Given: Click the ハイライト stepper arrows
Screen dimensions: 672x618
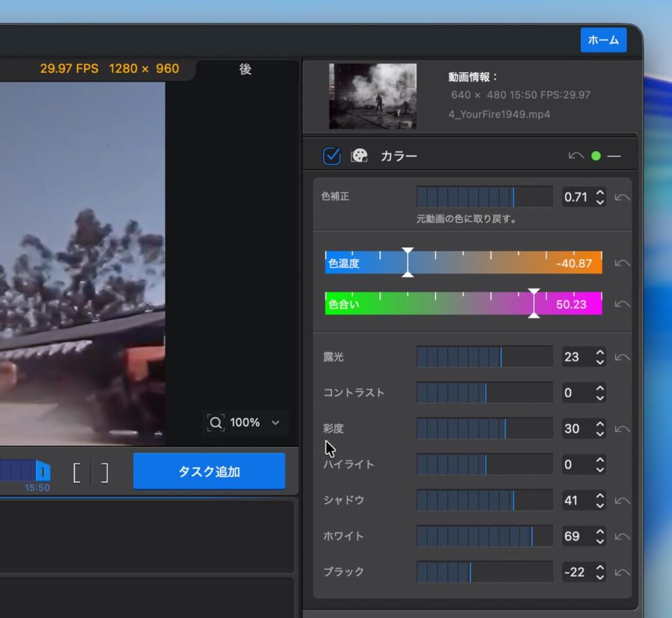Looking at the screenshot, I should point(600,464).
